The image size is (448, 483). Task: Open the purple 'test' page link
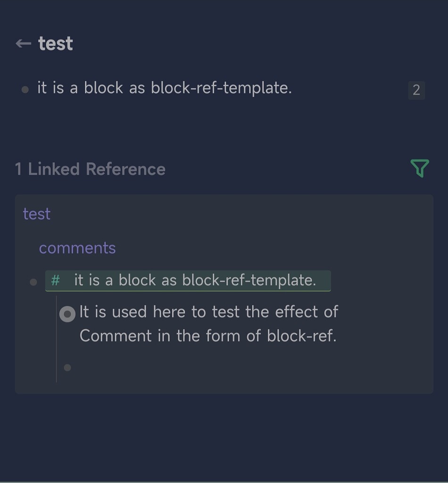click(x=37, y=214)
